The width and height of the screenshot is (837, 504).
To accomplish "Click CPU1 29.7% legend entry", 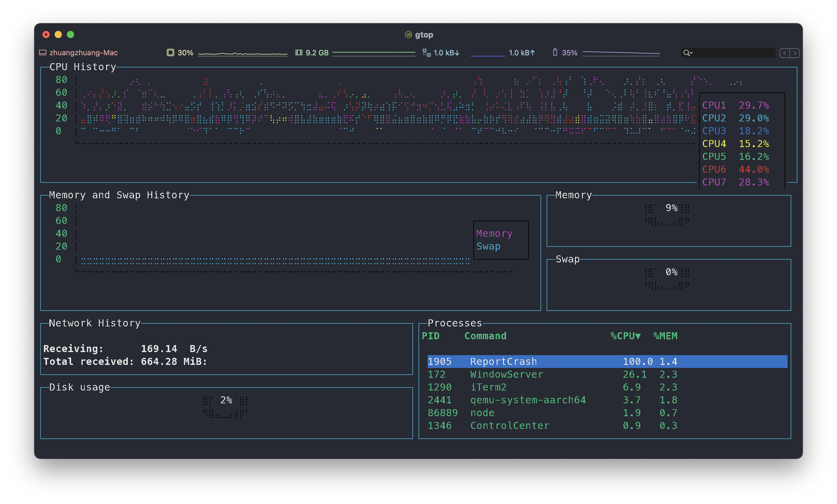I will (x=735, y=105).
